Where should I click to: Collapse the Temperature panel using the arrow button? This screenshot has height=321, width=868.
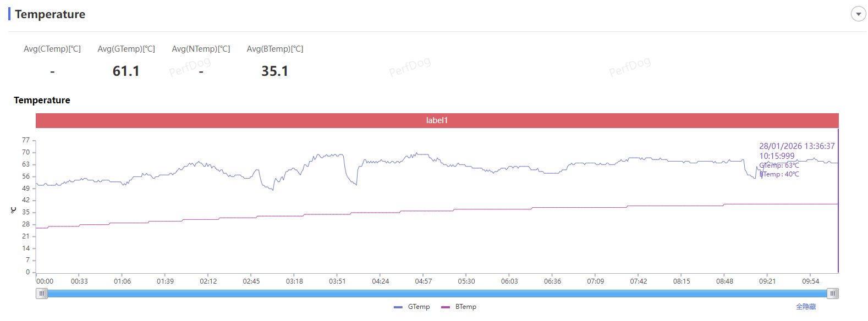[858, 14]
